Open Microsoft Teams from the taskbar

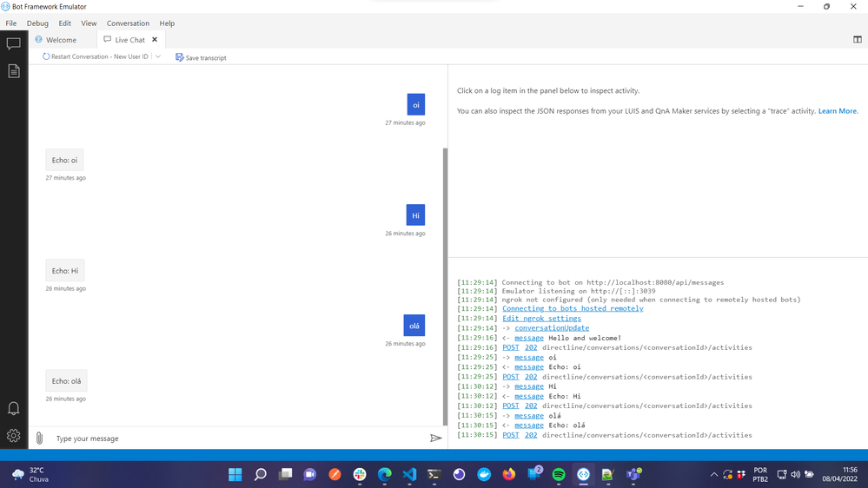click(x=633, y=474)
